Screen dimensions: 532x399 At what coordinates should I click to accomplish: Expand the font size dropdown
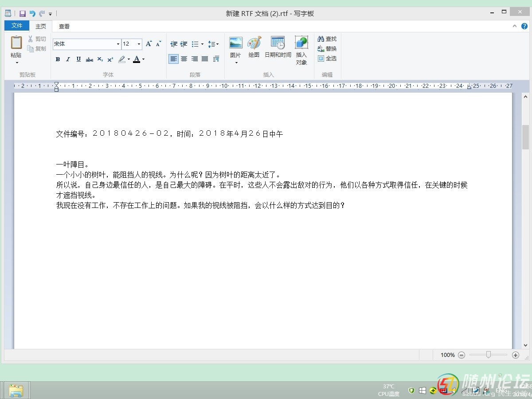click(139, 44)
